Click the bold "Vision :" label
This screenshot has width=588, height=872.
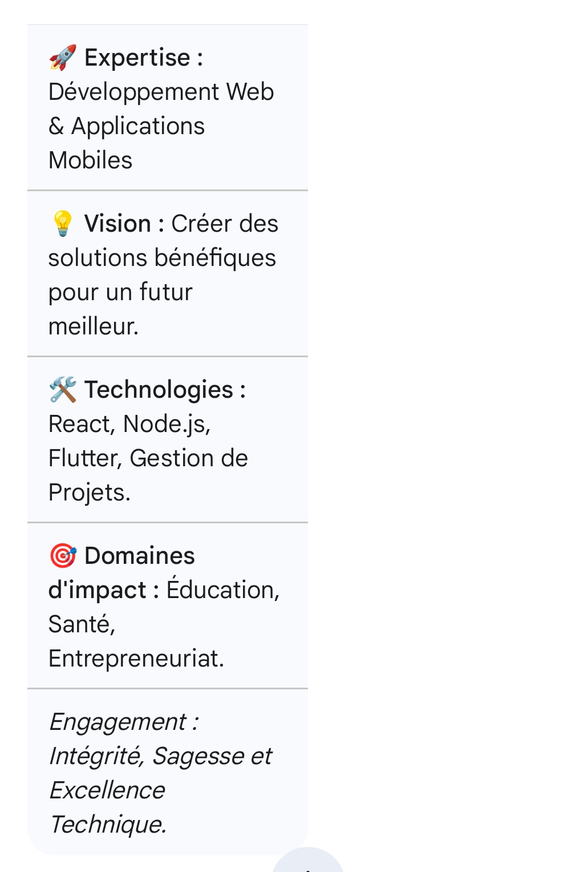point(124,224)
